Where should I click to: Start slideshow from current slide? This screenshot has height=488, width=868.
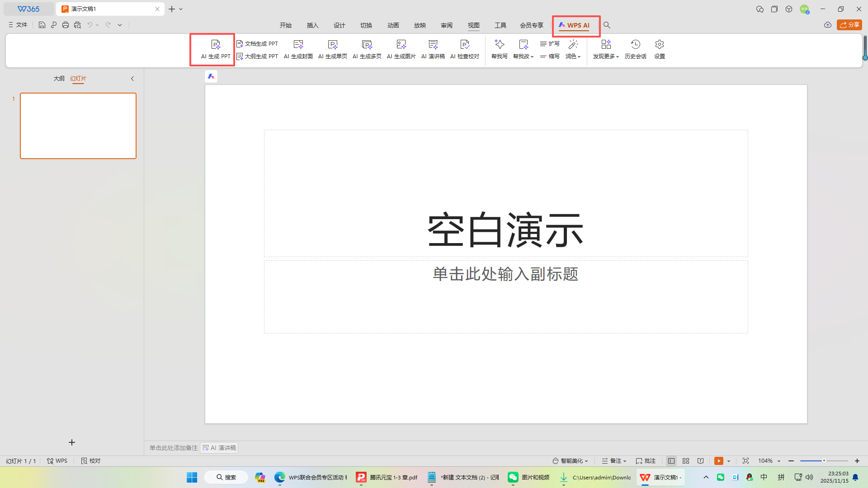[x=720, y=460]
